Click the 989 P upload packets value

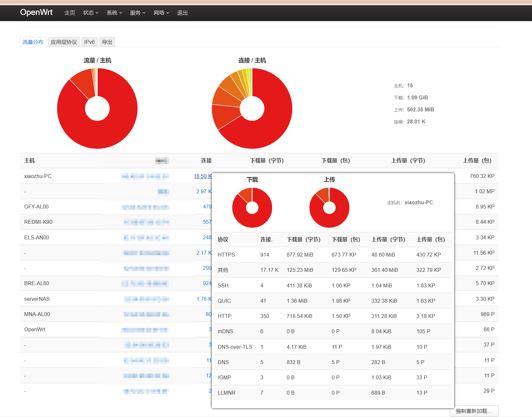488,314
